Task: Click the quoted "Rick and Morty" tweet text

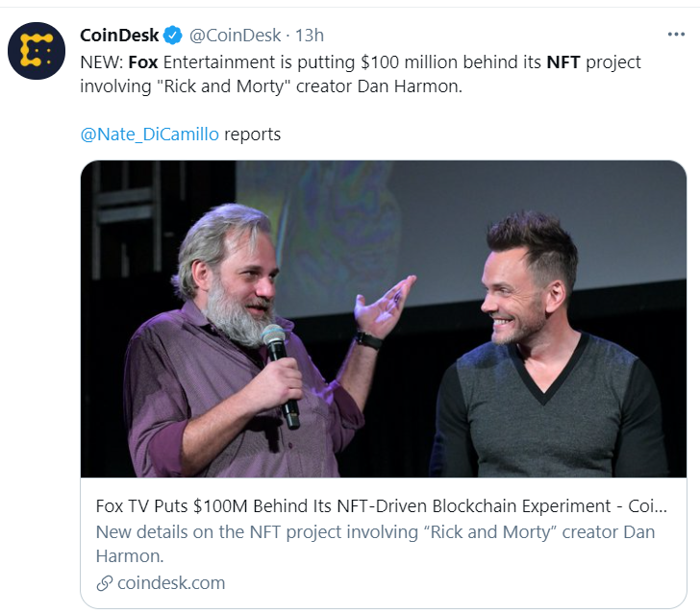Action: click(223, 86)
